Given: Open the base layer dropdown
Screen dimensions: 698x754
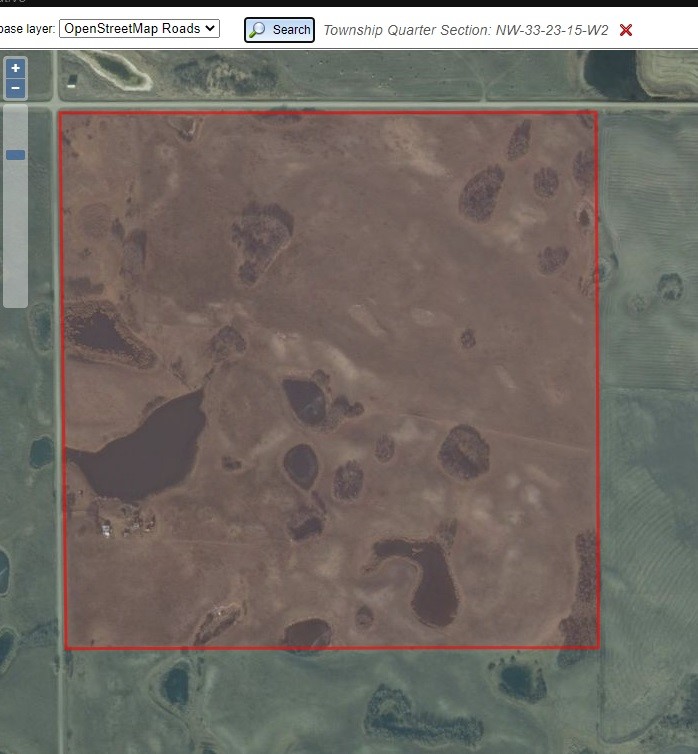Looking at the screenshot, I should (x=139, y=29).
